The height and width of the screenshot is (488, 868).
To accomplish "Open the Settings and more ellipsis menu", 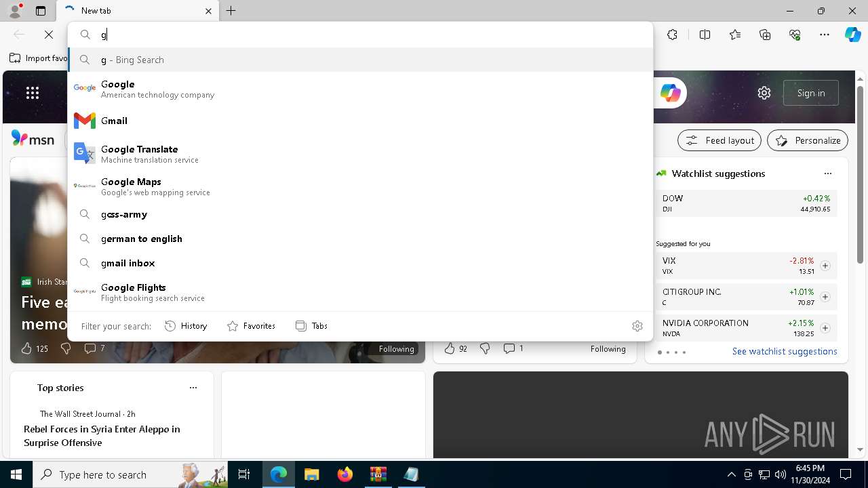I will pyautogui.click(x=825, y=35).
